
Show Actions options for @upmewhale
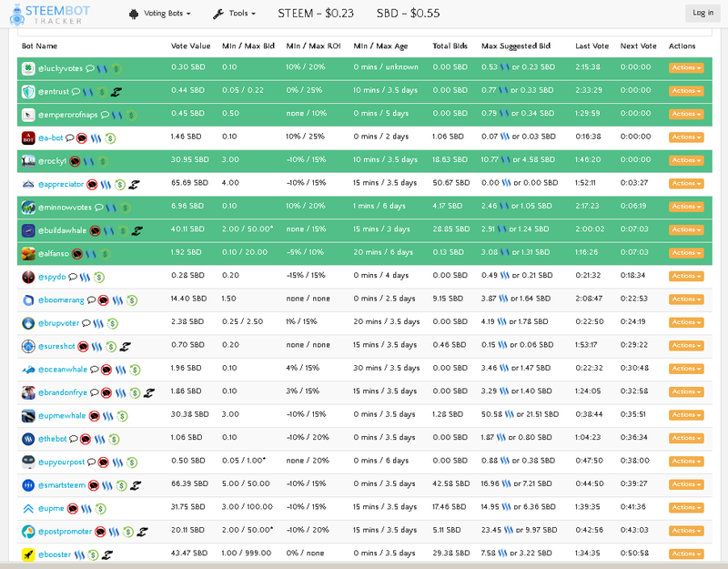(x=686, y=415)
